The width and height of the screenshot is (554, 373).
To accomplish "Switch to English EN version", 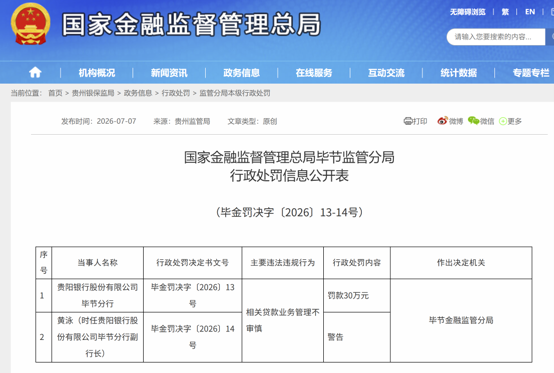I will 530,12.
